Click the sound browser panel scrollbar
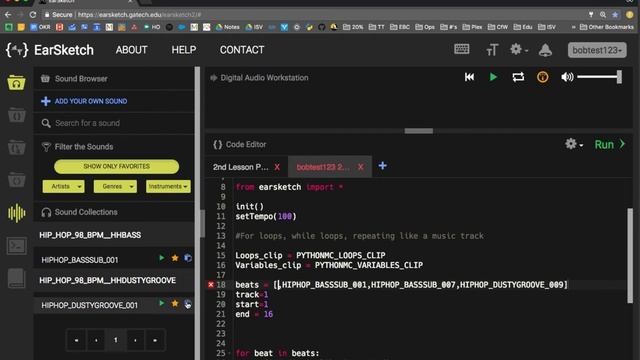 [202, 223]
